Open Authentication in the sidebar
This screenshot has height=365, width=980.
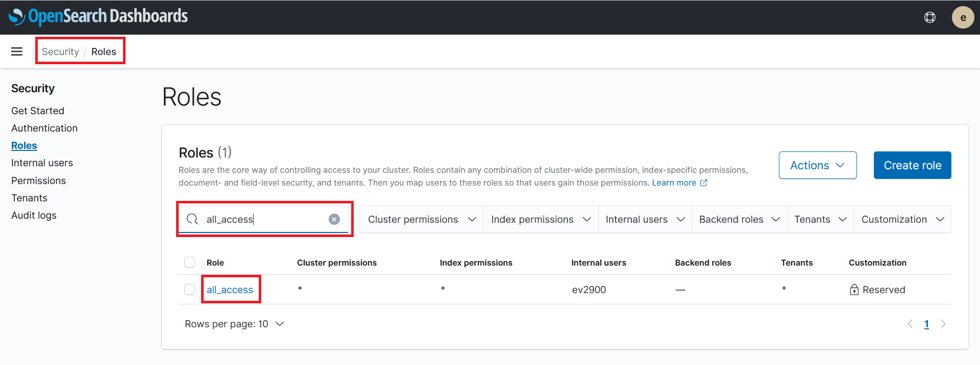44,128
